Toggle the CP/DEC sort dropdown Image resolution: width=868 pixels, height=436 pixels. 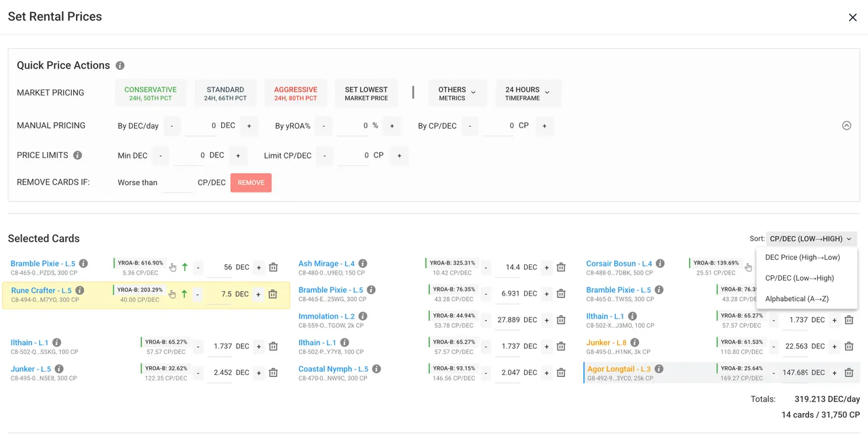[812, 239]
